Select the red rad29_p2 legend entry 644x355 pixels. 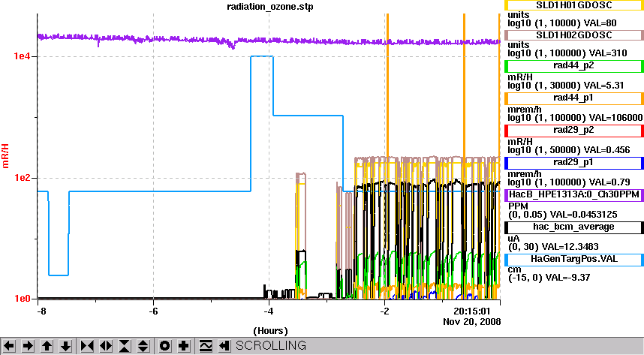tap(573, 131)
